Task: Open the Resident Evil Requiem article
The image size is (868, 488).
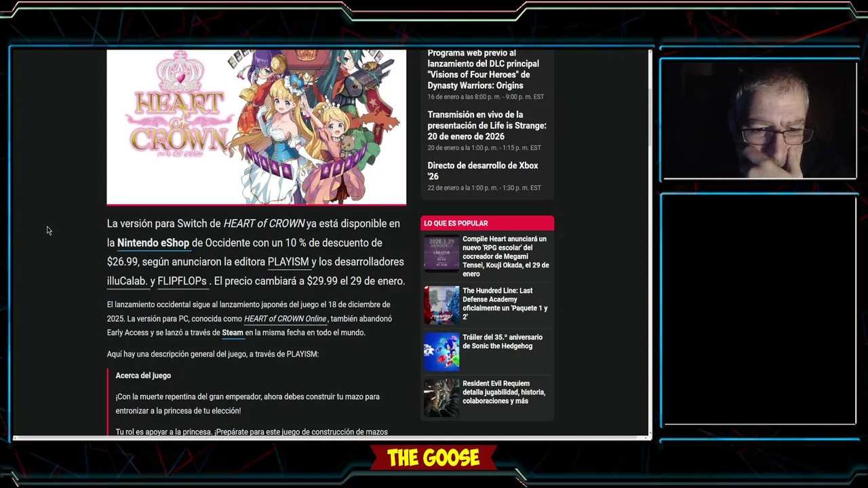Action: [x=504, y=392]
